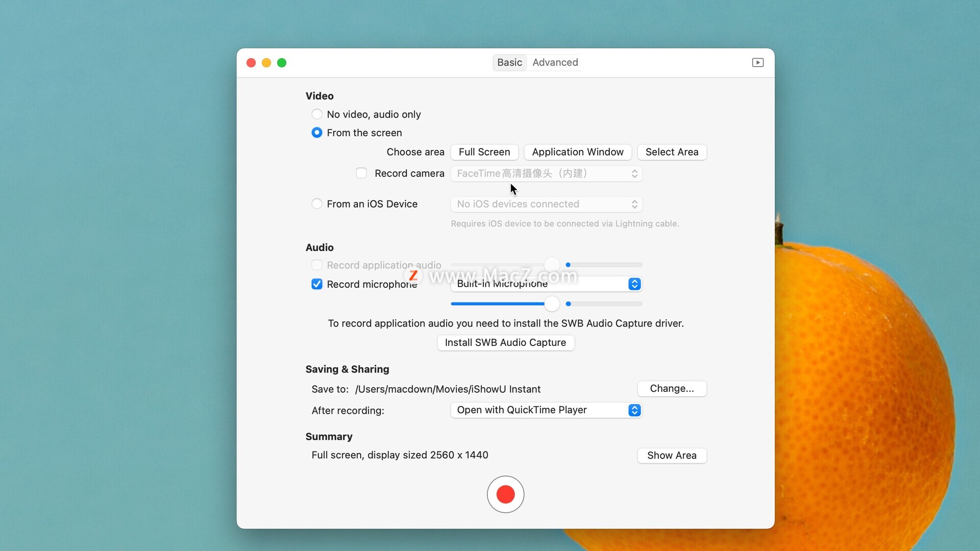Click Install SWB Audio Capture
This screenshot has width=980, height=551.
click(x=505, y=342)
